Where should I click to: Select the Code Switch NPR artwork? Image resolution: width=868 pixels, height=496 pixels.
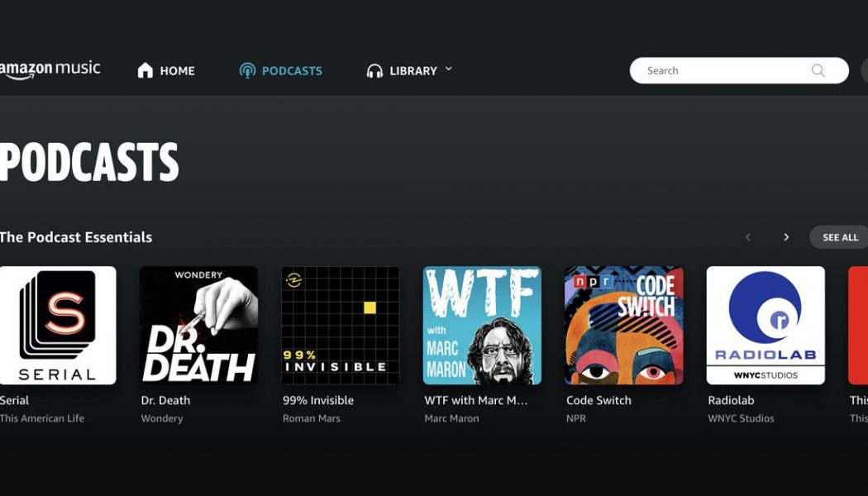(622, 325)
